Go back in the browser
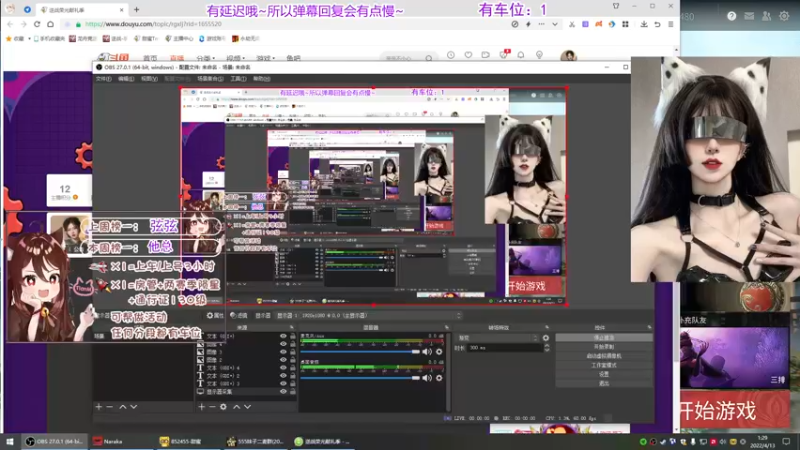The width and height of the screenshot is (800, 450). [x=10, y=24]
